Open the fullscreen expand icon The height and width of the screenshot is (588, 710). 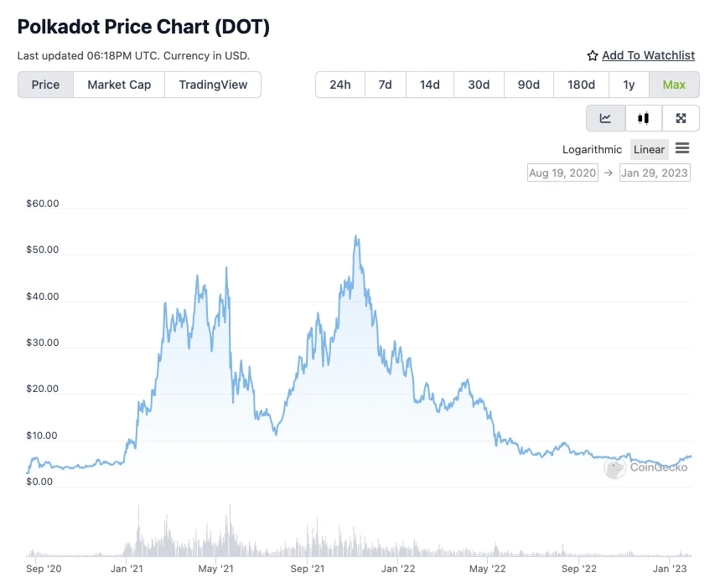(x=681, y=118)
